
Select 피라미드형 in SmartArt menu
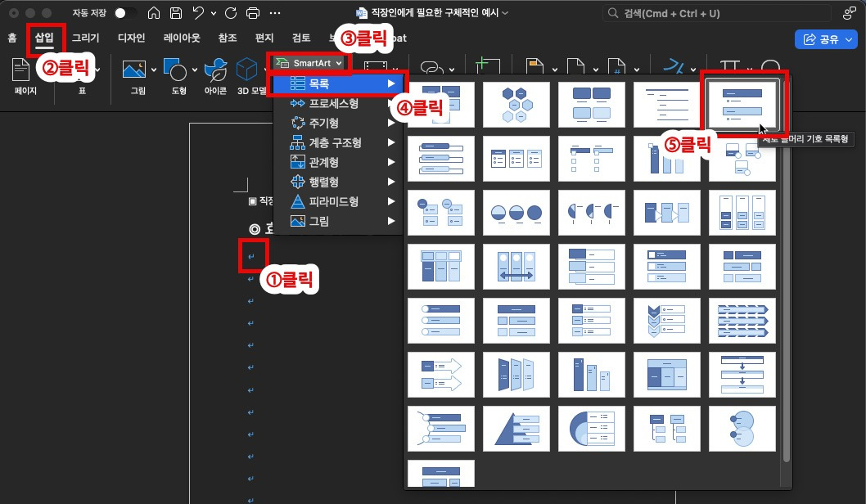337,201
